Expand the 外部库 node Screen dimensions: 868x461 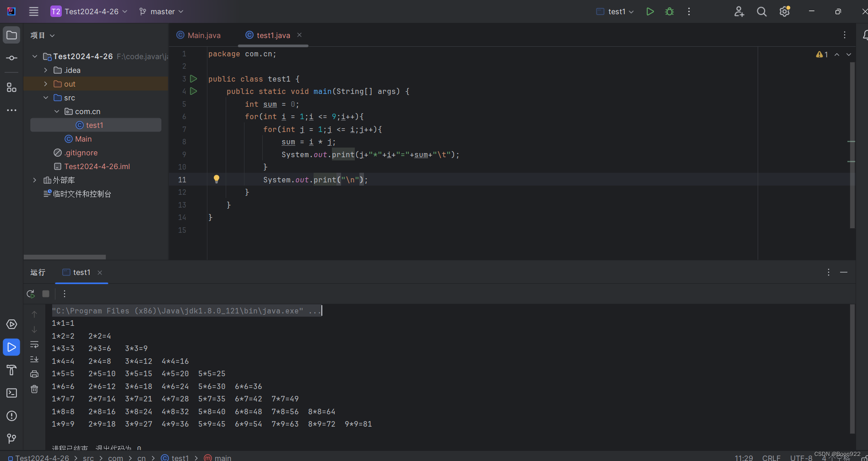coord(35,180)
